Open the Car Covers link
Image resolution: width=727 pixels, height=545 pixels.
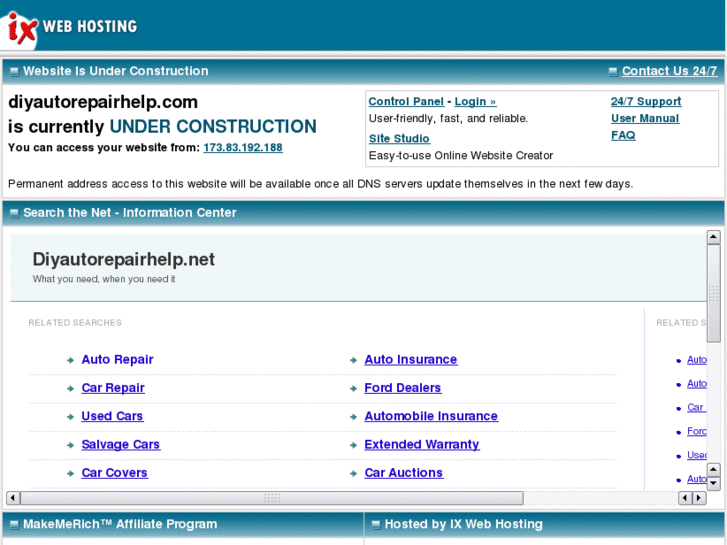[x=115, y=473]
